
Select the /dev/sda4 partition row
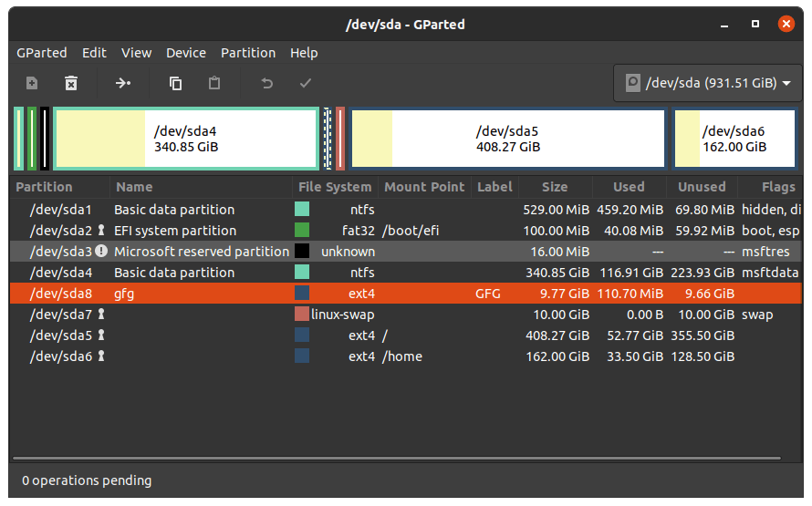pyautogui.click(x=405, y=272)
